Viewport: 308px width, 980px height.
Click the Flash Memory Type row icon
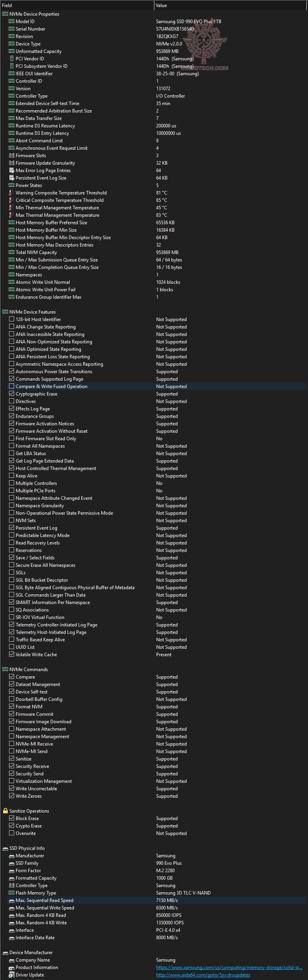11,893
